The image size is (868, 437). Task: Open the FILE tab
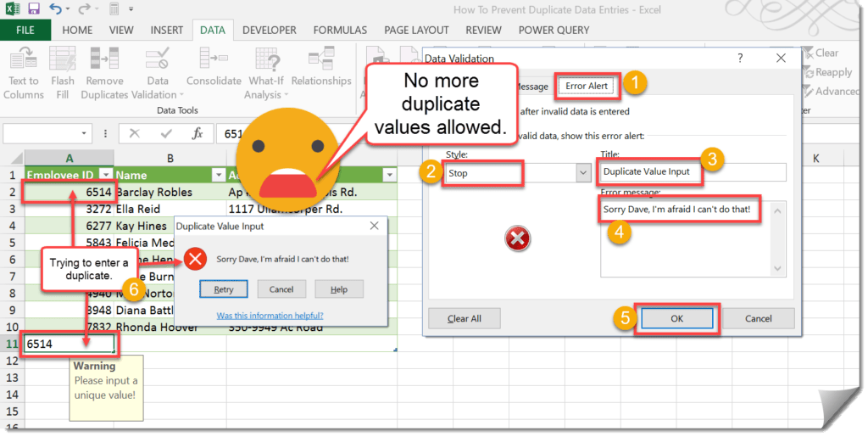coord(25,30)
